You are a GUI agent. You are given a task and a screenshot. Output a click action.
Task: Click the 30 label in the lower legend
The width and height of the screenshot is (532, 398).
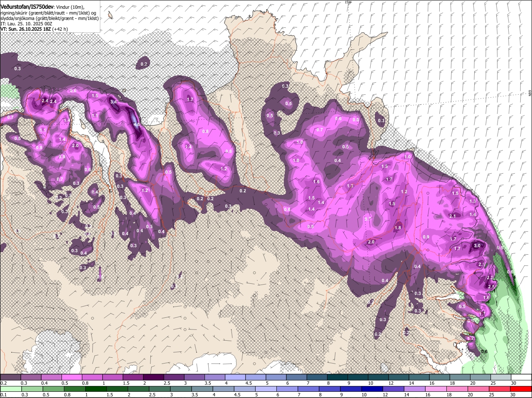(513, 395)
